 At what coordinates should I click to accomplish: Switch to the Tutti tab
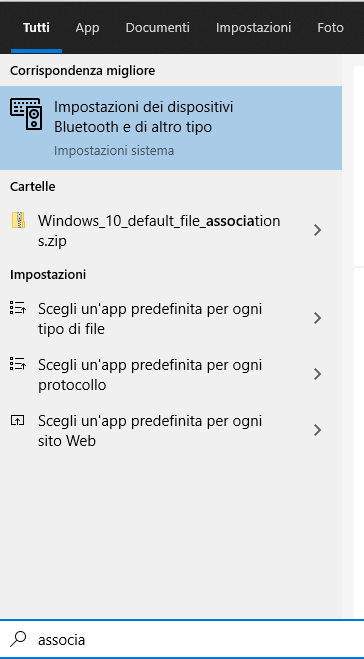(x=36, y=28)
